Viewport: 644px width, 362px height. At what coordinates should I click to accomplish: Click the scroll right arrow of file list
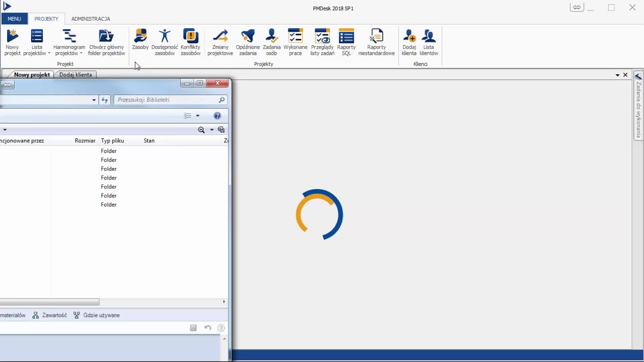[224, 302]
